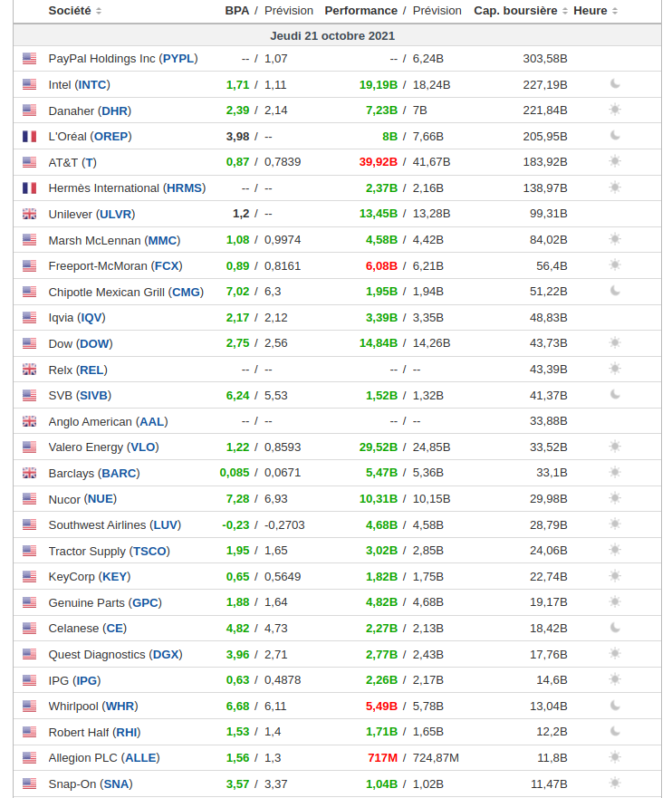Image resolution: width=672 pixels, height=798 pixels.
Task: Click the UK flag next to Unilever
Action: [30, 215]
